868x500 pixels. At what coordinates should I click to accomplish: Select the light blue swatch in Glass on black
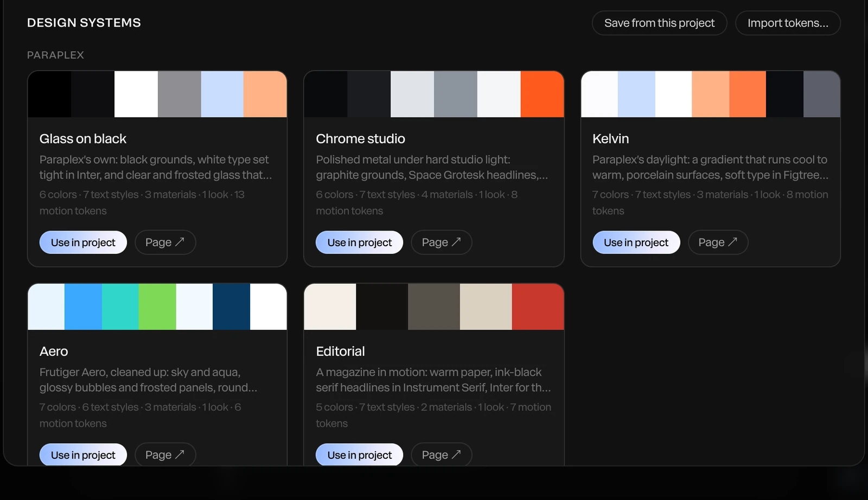(x=222, y=94)
